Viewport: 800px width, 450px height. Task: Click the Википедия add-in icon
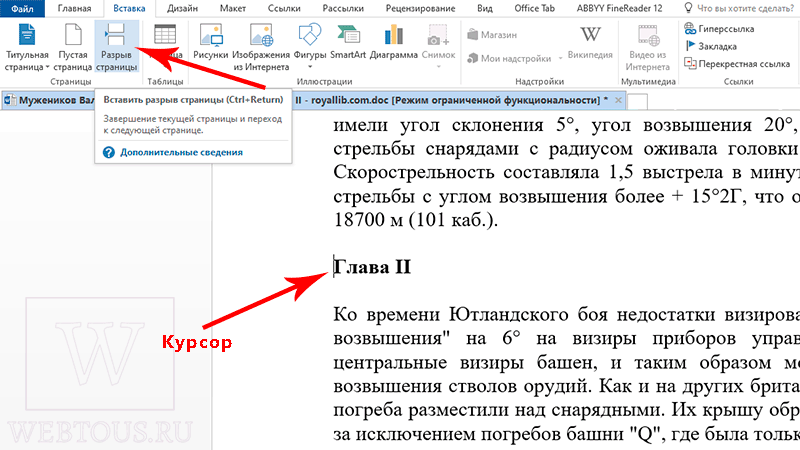click(x=590, y=42)
